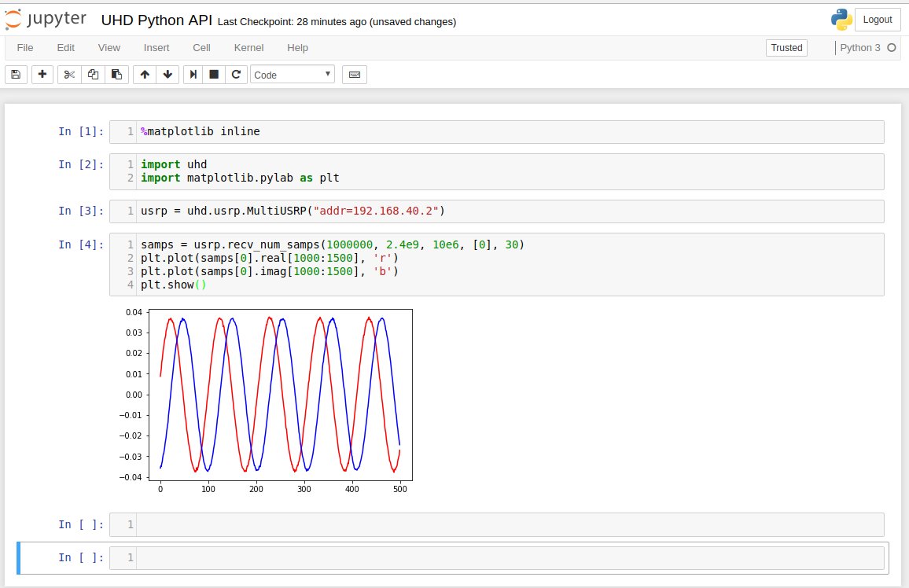909x588 pixels.
Task: Click the MultiUSRP address code cell
Action: pos(496,211)
